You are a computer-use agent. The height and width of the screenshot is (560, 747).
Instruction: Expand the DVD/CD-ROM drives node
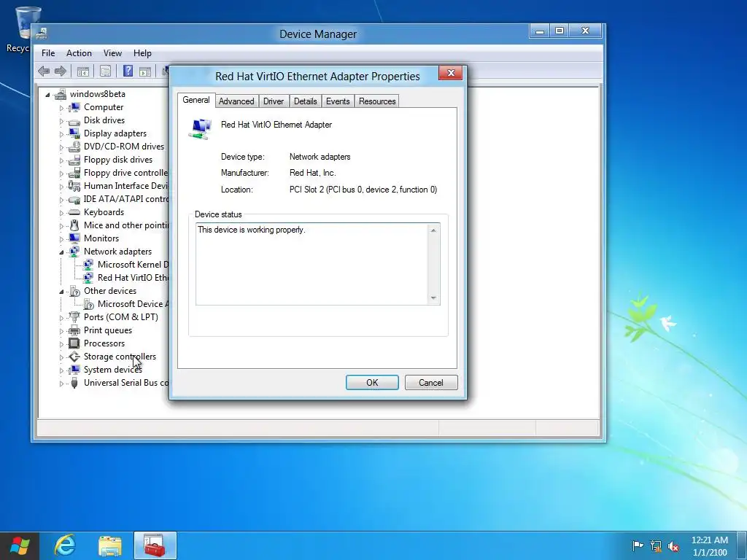61,147
